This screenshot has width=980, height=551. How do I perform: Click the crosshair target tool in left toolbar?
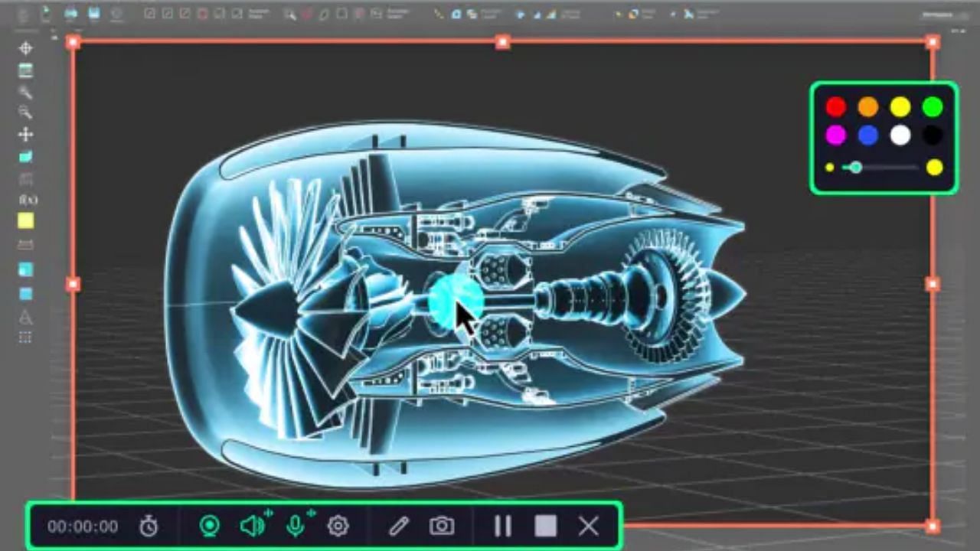pyautogui.click(x=25, y=48)
